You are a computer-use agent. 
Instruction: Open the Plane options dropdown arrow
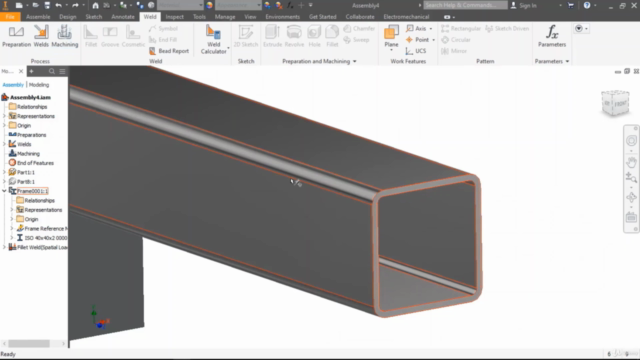(x=391, y=50)
